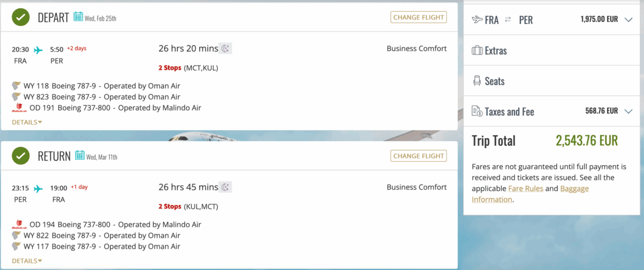Open the Seats section
The height and width of the screenshot is (270, 644).
tap(495, 81)
